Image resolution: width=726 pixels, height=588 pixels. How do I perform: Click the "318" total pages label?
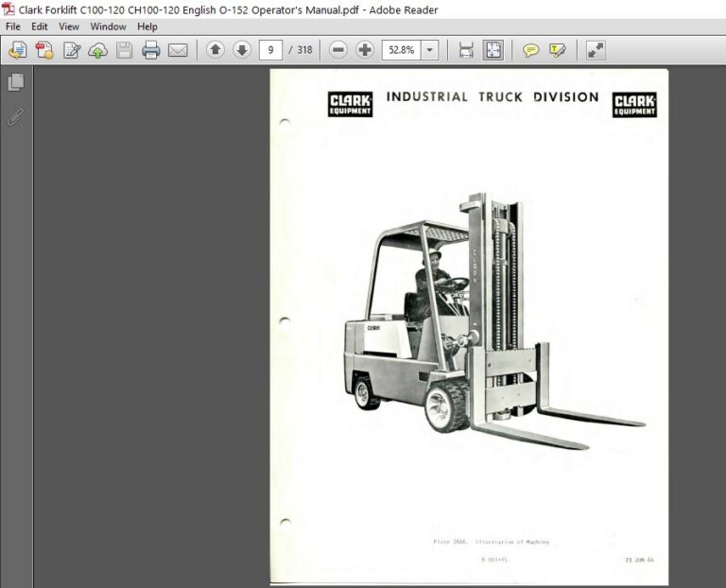(304, 49)
